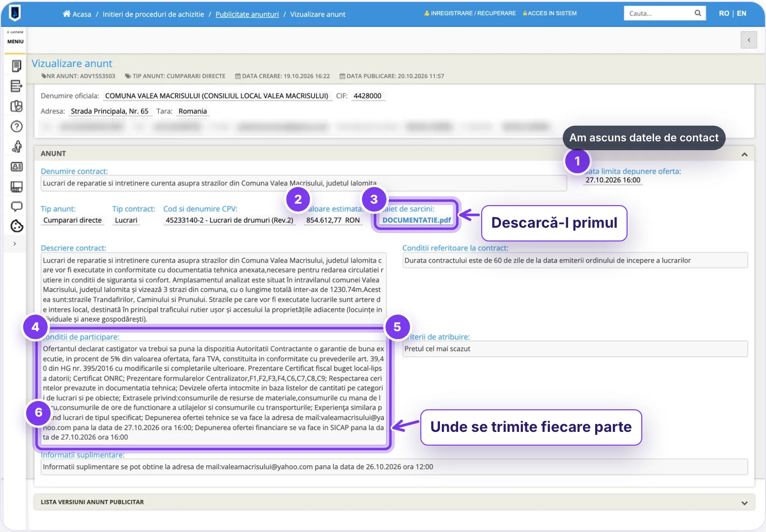Viewport: 766px width, 532px height.
Task: Click the Vizualizare anunt page heading
Action: 72,64
